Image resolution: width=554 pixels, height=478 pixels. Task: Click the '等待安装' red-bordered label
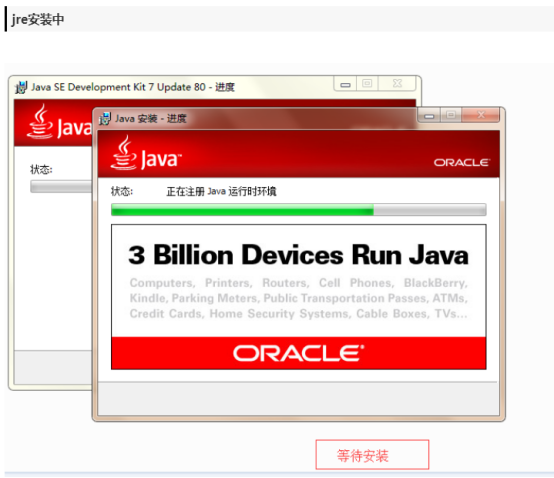pos(372,455)
